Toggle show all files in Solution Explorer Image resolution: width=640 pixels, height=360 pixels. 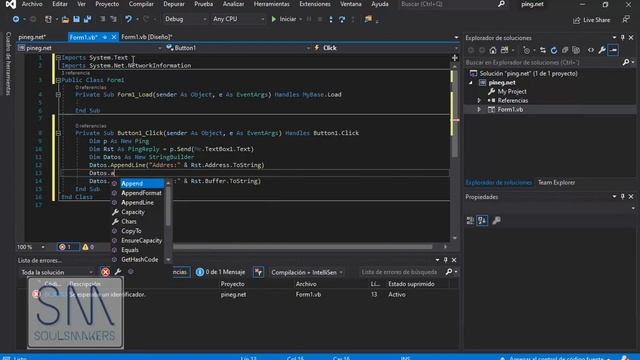tap(576, 50)
